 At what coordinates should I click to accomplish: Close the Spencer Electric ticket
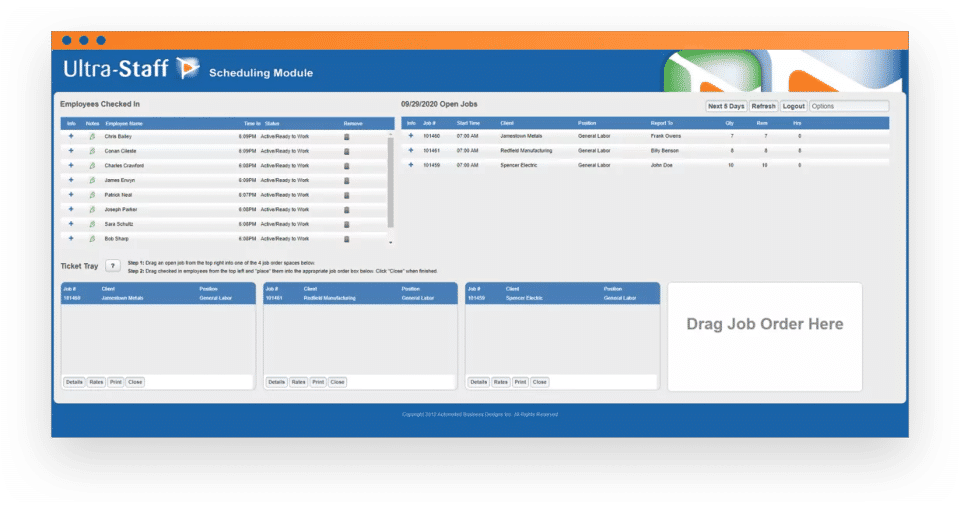coord(539,382)
